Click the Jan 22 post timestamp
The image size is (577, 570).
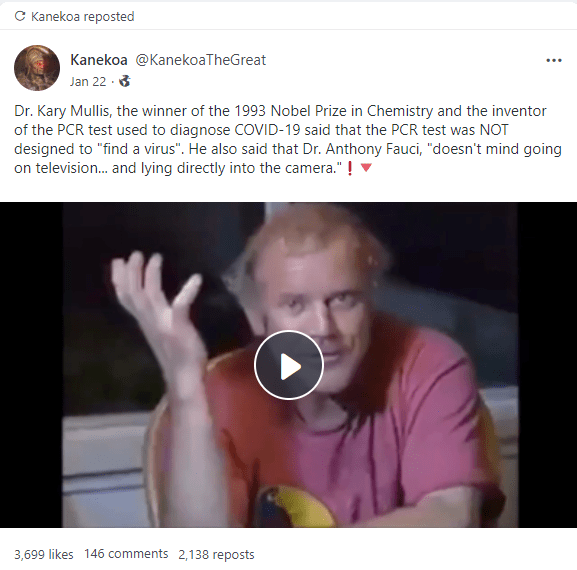(x=88, y=81)
